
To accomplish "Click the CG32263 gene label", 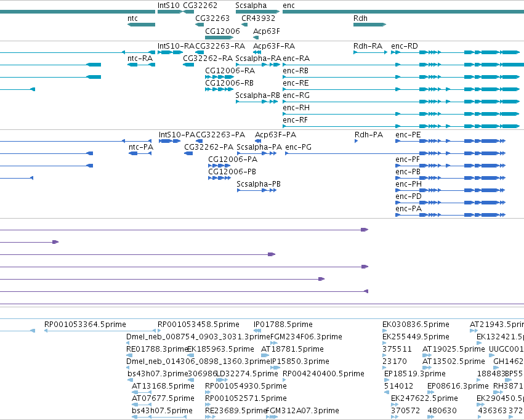I will click(x=212, y=18).
